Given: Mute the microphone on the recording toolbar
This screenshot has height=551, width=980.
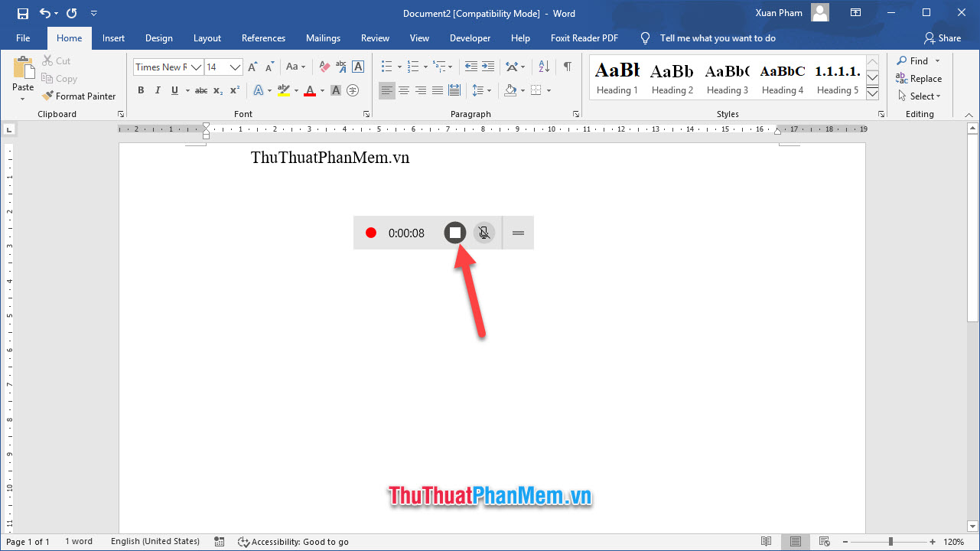Looking at the screenshot, I should point(484,233).
